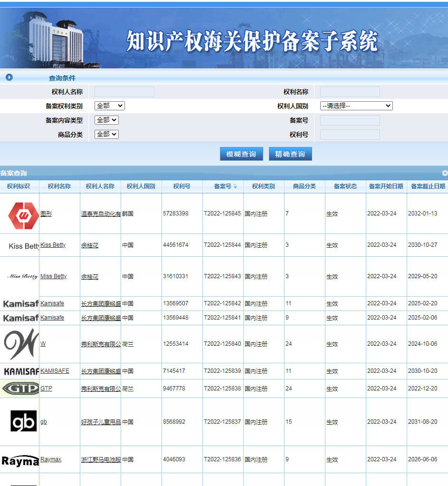This screenshot has height=486, width=448.
Task: Open the Miss Betty name link
Action: [x=54, y=276]
